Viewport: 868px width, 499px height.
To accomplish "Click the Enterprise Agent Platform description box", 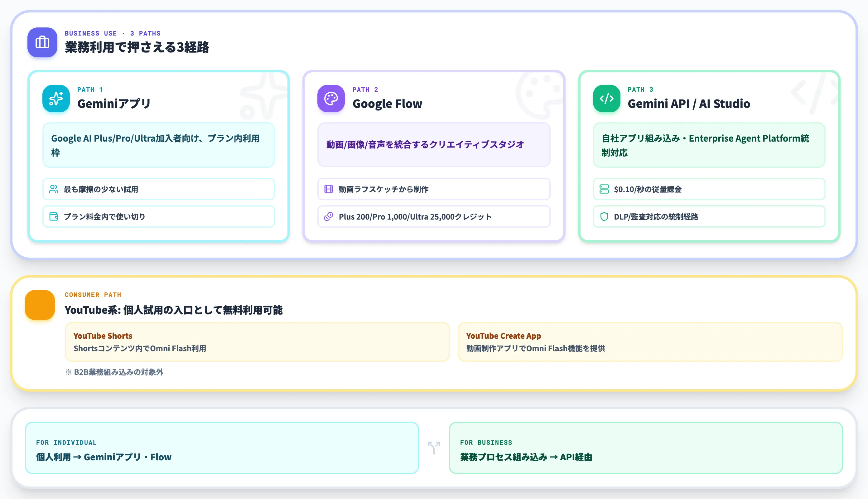I will [709, 145].
